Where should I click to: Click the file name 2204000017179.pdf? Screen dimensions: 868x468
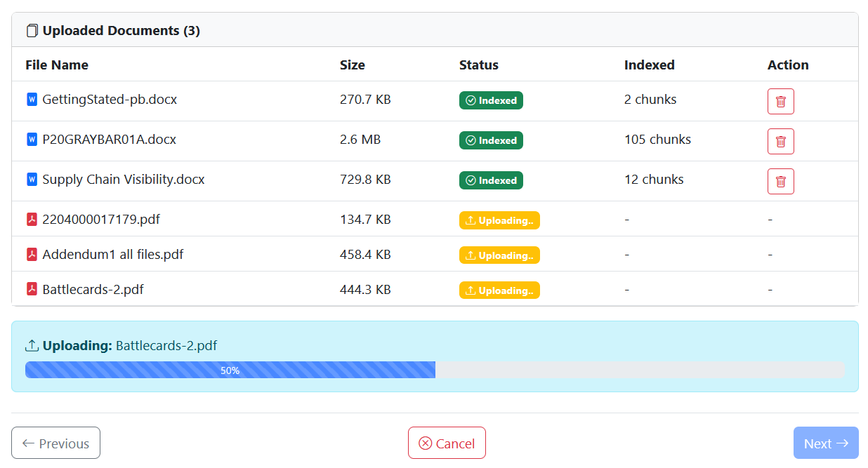(x=103, y=219)
